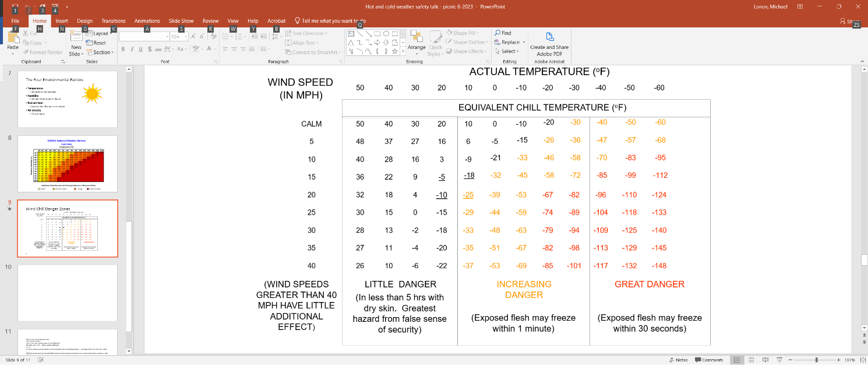Insert a New Slide
Viewport: 868px width, 365px height.
pyautogui.click(x=76, y=44)
